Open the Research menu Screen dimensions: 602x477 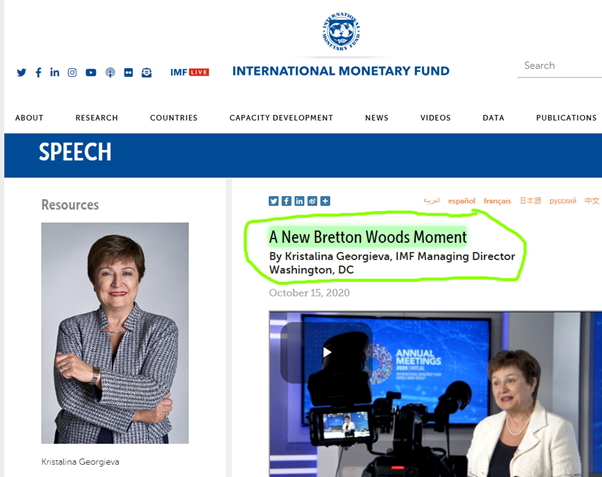[97, 118]
